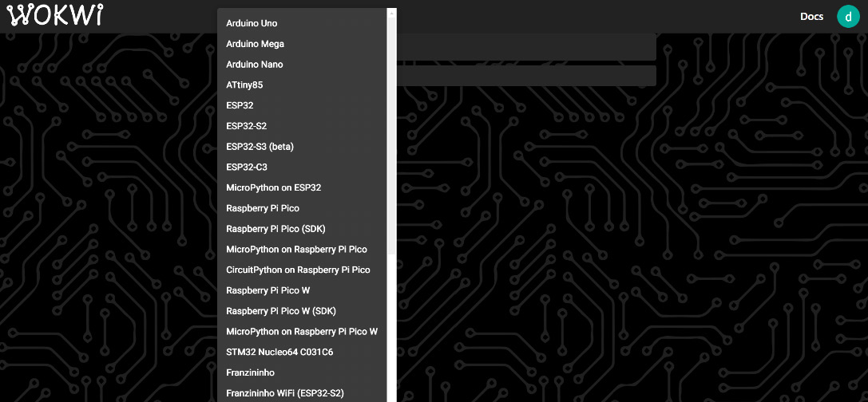Image resolution: width=868 pixels, height=402 pixels.
Task: Pick ATtiny85 from the board list
Action: [x=303, y=85]
